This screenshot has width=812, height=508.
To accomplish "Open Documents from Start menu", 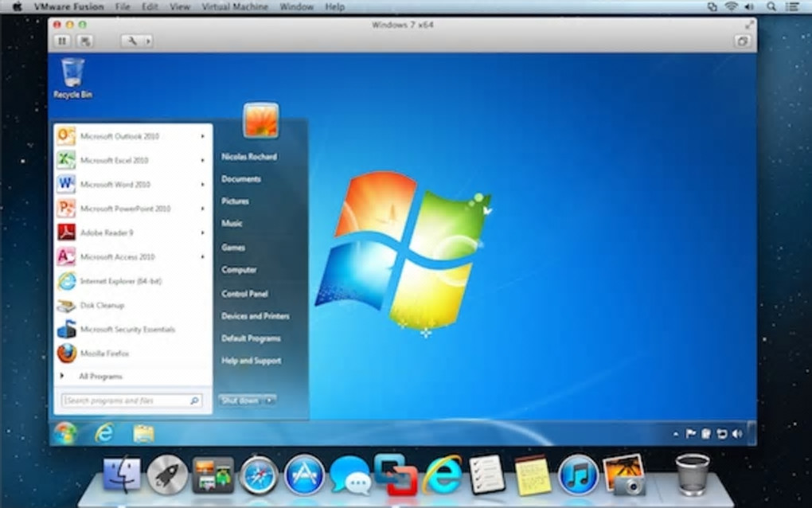I will pos(240,178).
